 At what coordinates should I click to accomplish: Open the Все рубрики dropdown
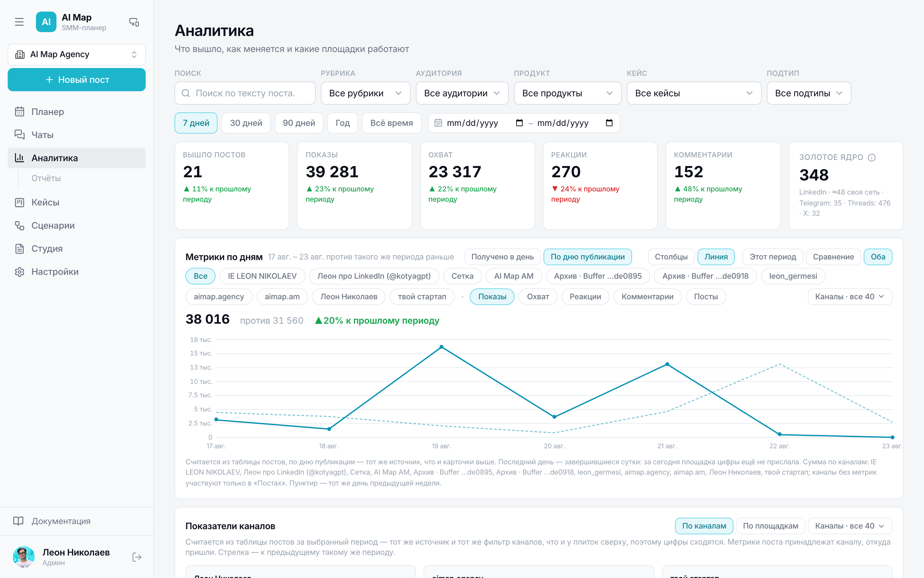click(365, 93)
